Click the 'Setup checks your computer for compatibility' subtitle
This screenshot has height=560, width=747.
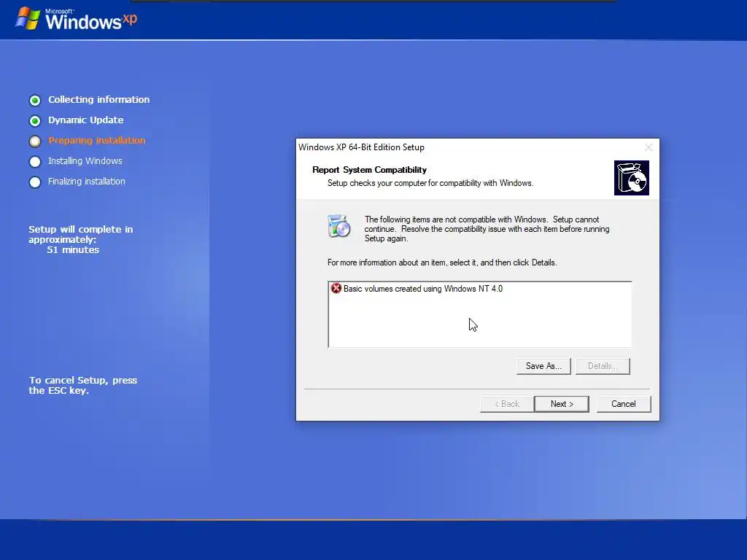[x=430, y=183]
